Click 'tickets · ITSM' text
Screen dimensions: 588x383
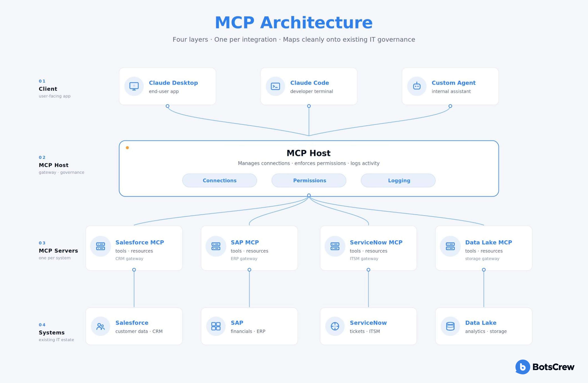pos(365,331)
